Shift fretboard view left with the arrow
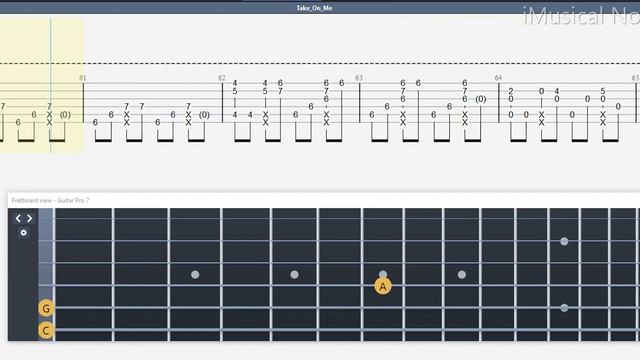The width and height of the screenshot is (640, 360). point(18,218)
